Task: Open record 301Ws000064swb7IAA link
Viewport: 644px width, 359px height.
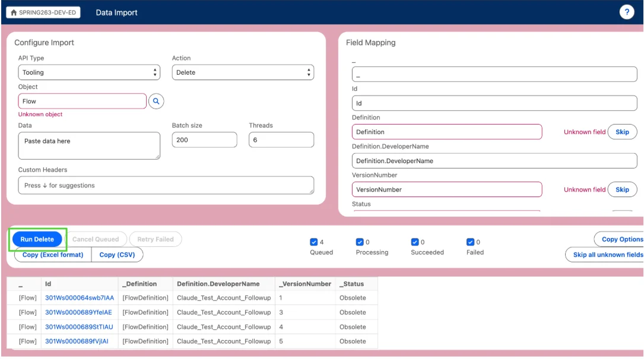Action: [80, 298]
